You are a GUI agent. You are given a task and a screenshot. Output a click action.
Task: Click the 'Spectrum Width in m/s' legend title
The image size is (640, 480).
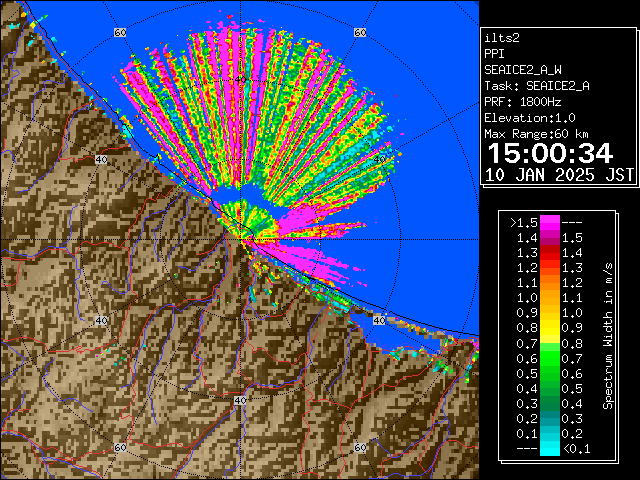pyautogui.click(x=608, y=336)
